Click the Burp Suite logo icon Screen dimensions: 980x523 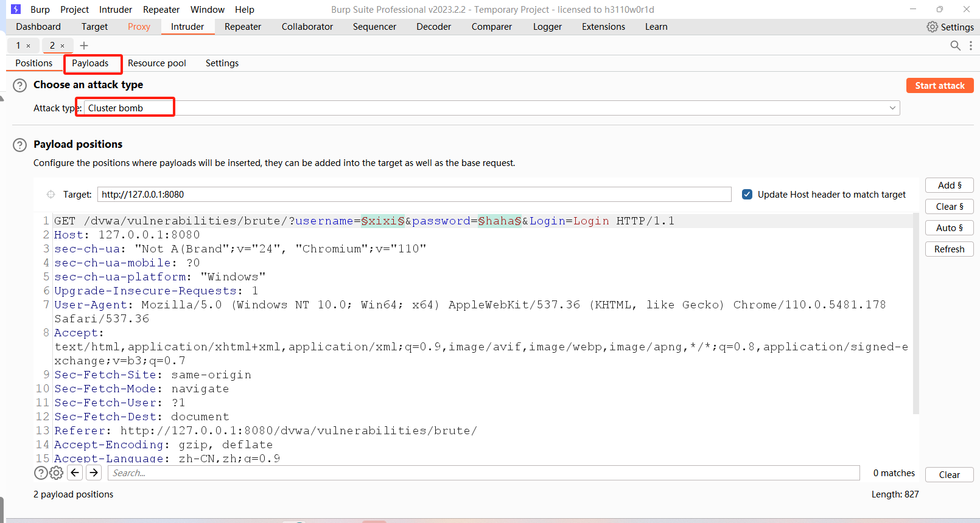point(16,9)
